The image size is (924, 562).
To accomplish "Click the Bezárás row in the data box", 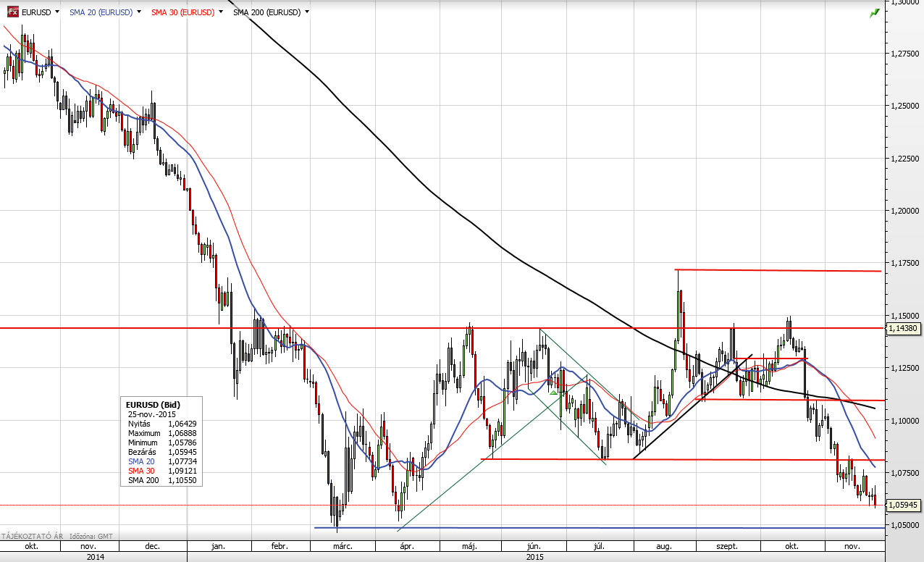I will point(162,452).
